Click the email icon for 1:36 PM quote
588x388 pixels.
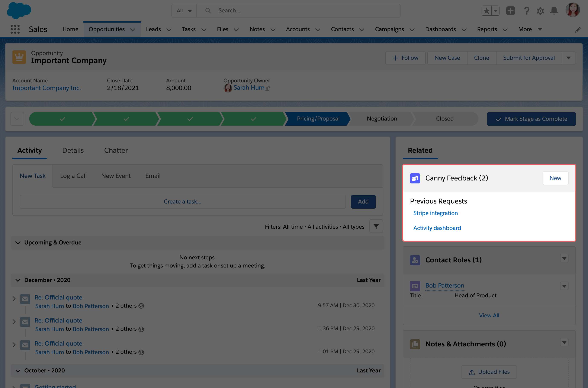tap(25, 322)
